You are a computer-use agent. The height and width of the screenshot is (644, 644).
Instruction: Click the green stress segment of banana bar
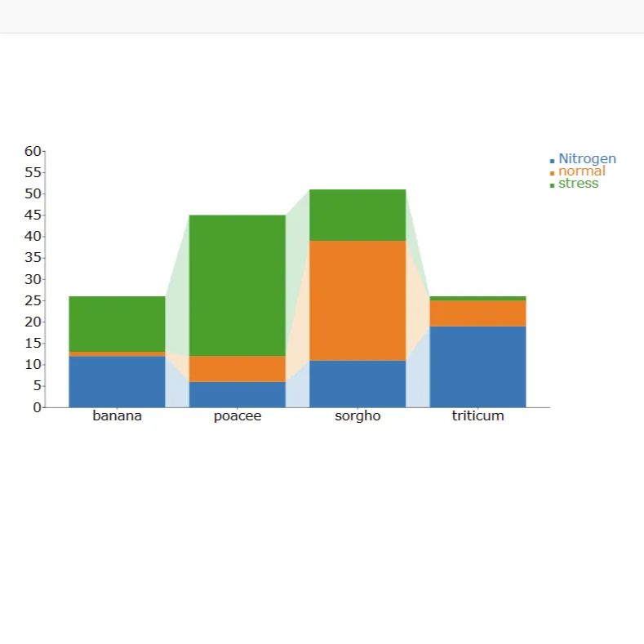point(117,324)
